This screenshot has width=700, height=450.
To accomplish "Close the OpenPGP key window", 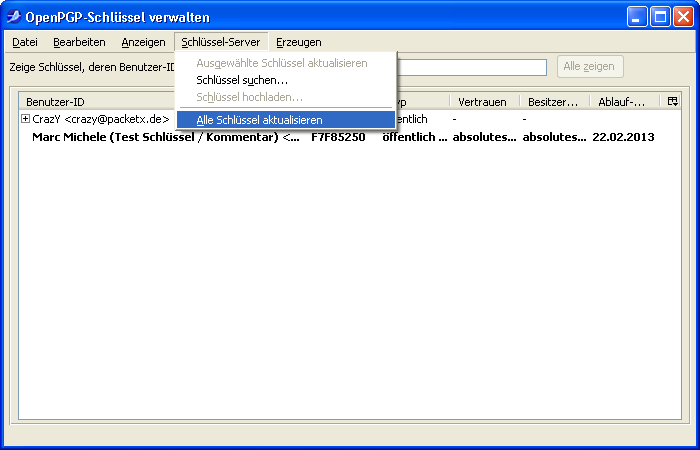I will (683, 17).
